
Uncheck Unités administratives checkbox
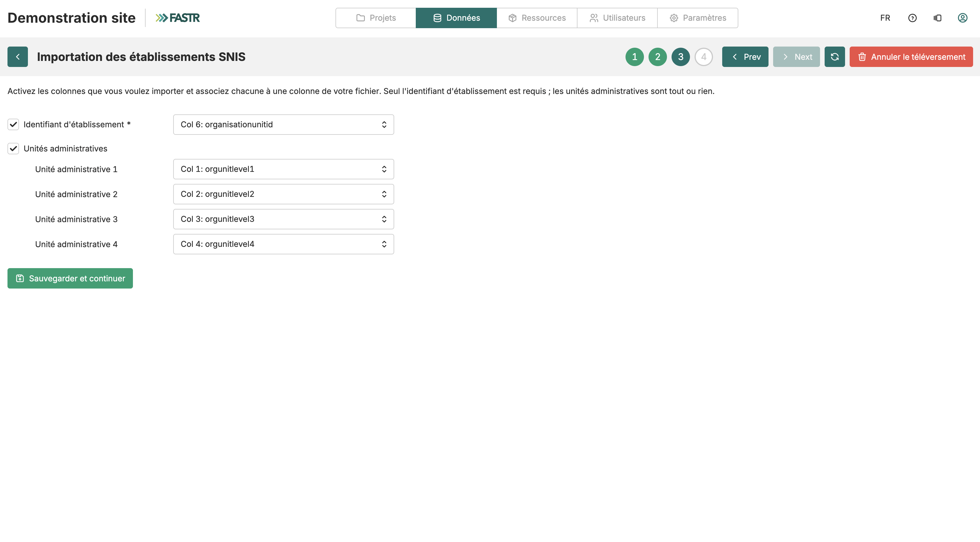click(x=13, y=149)
